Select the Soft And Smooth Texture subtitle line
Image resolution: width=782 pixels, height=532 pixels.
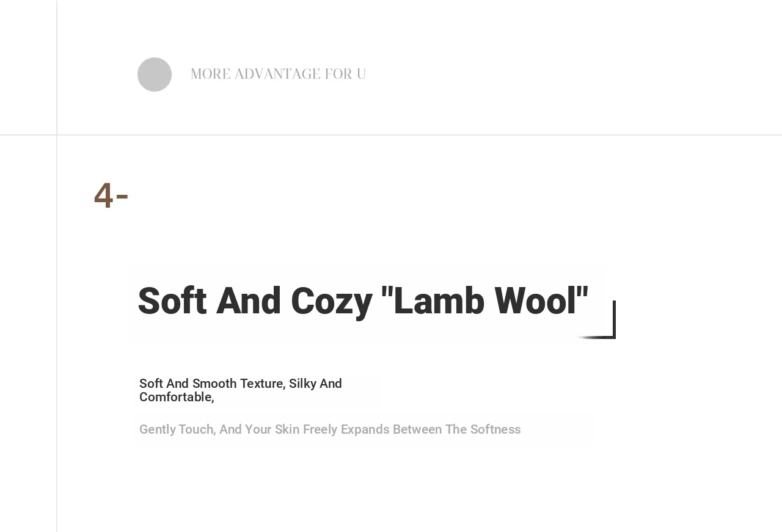[241, 390]
